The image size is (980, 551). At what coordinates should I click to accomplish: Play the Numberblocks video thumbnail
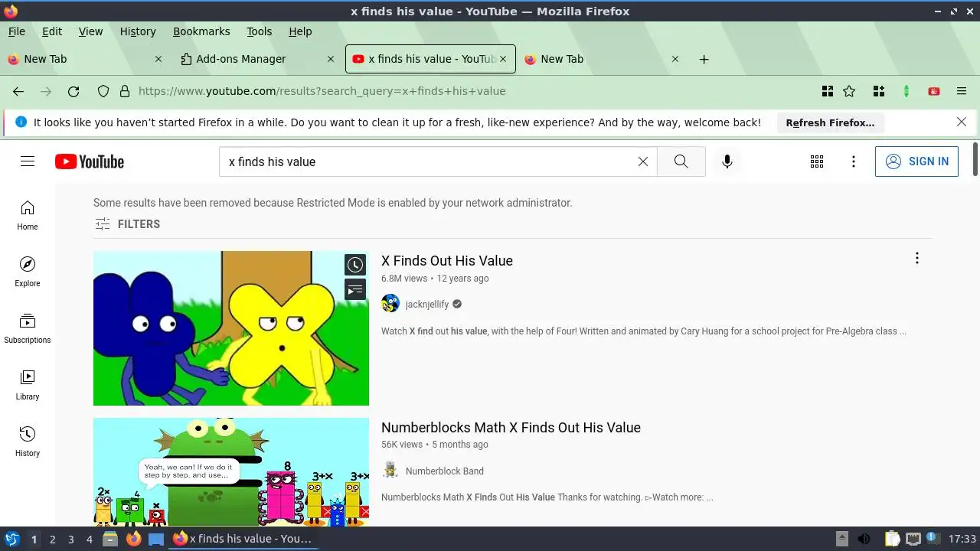coord(231,471)
